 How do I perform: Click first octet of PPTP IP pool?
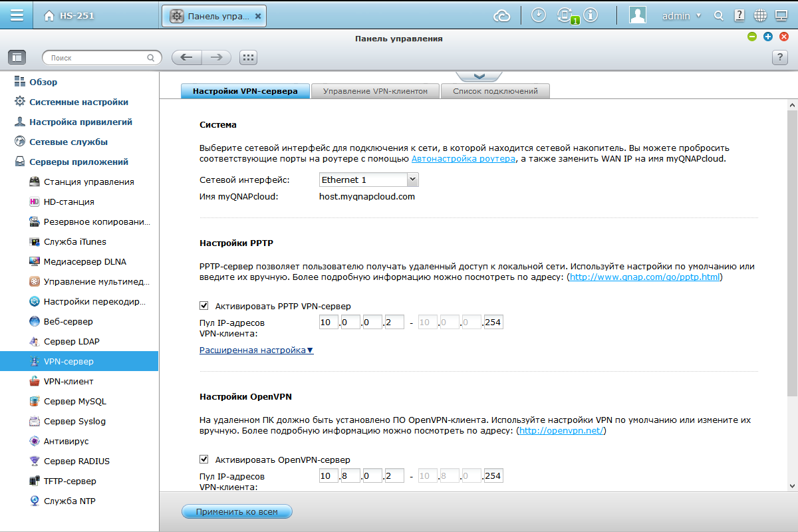pos(329,323)
